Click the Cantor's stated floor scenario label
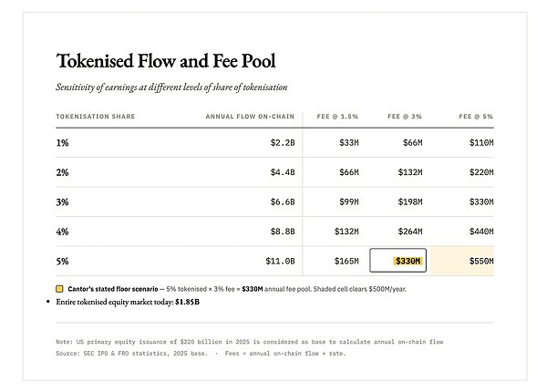This screenshot has width=547, height=392. tap(113, 289)
